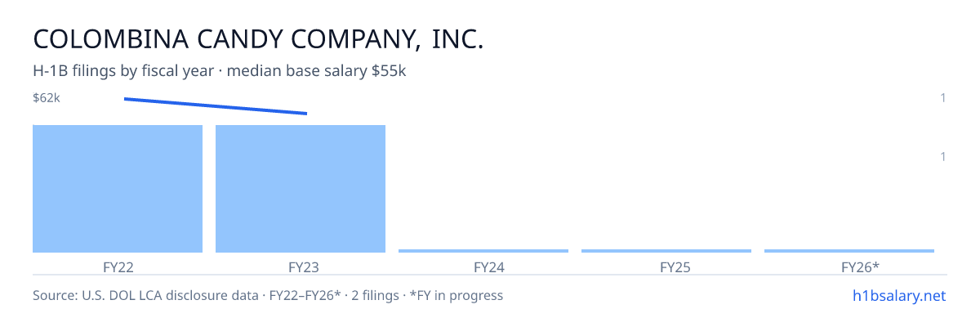This screenshot has width=980, height=327.
Task: Click the blue median salary trend line
Action: 216,106
